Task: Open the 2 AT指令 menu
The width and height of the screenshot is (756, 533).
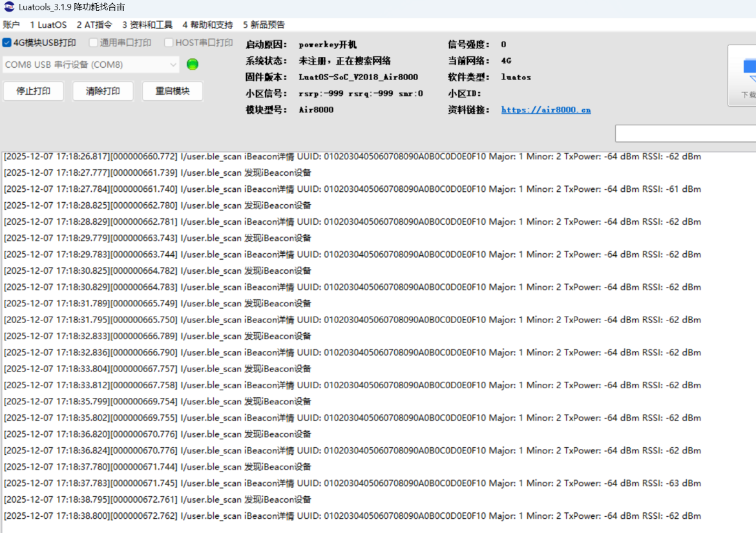Action: click(94, 25)
